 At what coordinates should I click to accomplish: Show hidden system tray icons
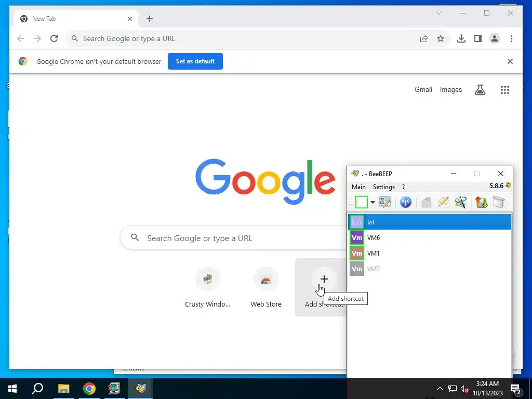(440, 389)
